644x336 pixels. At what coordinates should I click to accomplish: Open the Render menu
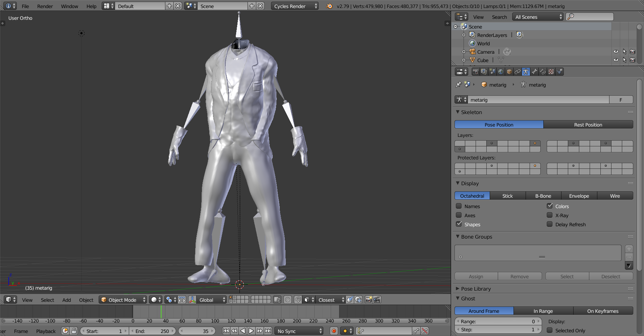(x=45, y=6)
